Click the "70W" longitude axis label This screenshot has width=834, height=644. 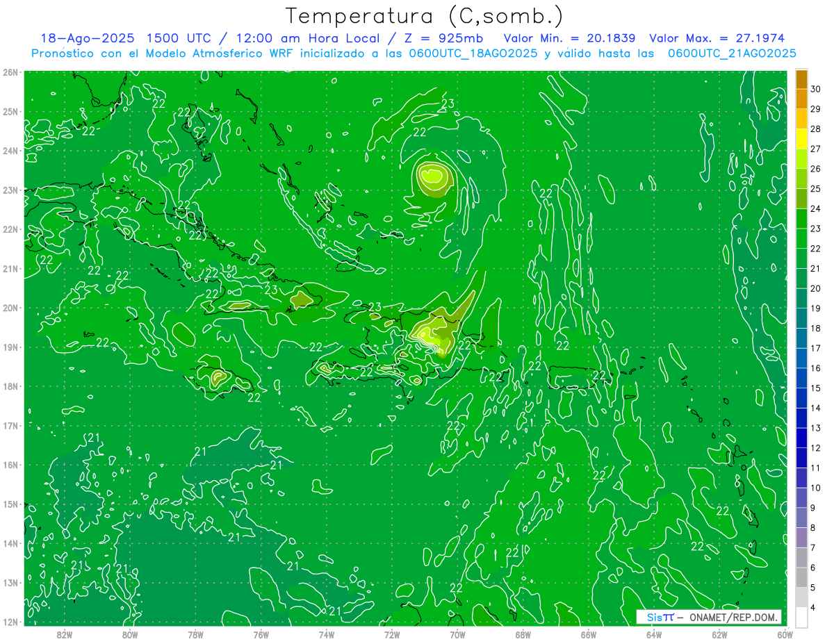[x=457, y=634]
